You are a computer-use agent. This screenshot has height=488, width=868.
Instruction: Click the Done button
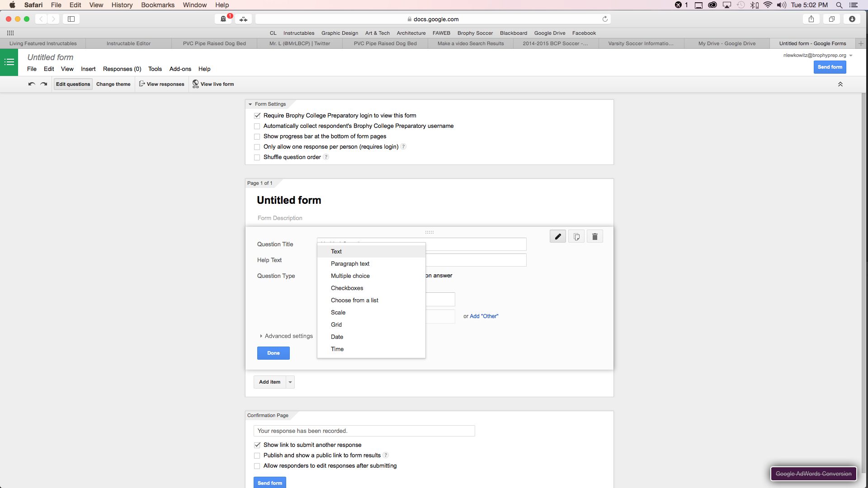pos(274,353)
